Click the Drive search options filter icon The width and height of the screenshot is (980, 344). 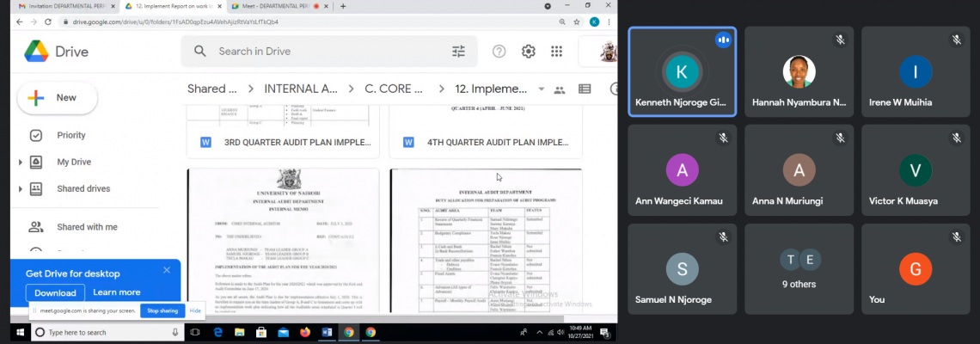point(458,52)
